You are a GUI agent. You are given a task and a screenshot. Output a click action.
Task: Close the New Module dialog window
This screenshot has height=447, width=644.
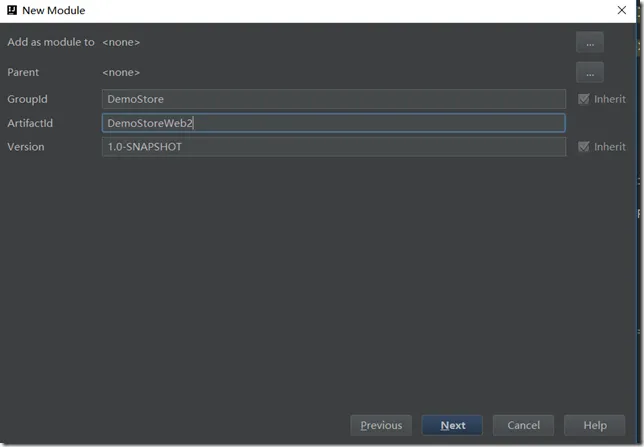622,10
